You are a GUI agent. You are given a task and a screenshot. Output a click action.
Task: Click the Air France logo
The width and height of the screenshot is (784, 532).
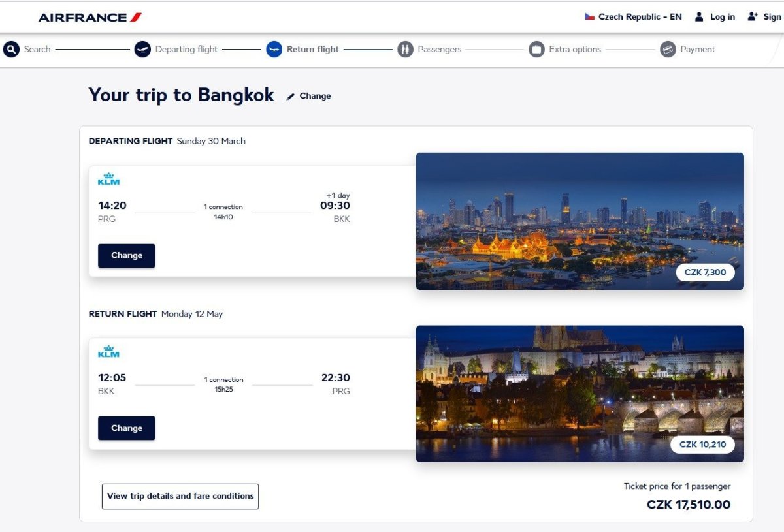(x=90, y=17)
